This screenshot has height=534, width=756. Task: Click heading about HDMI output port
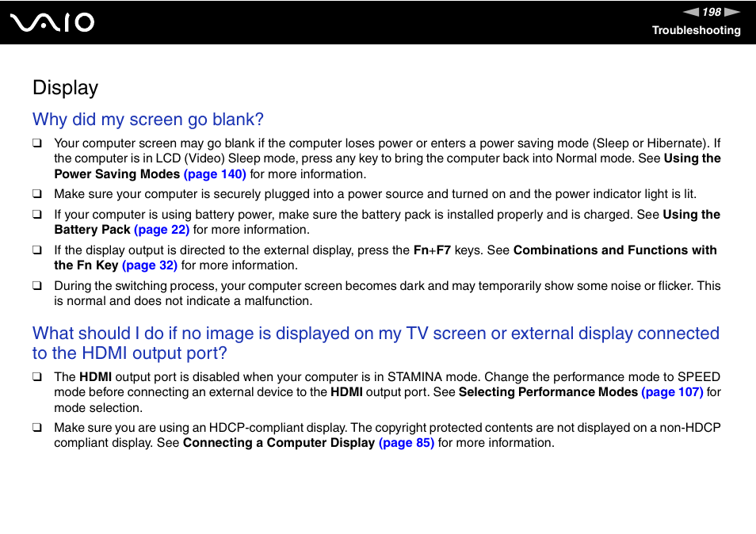376,343
